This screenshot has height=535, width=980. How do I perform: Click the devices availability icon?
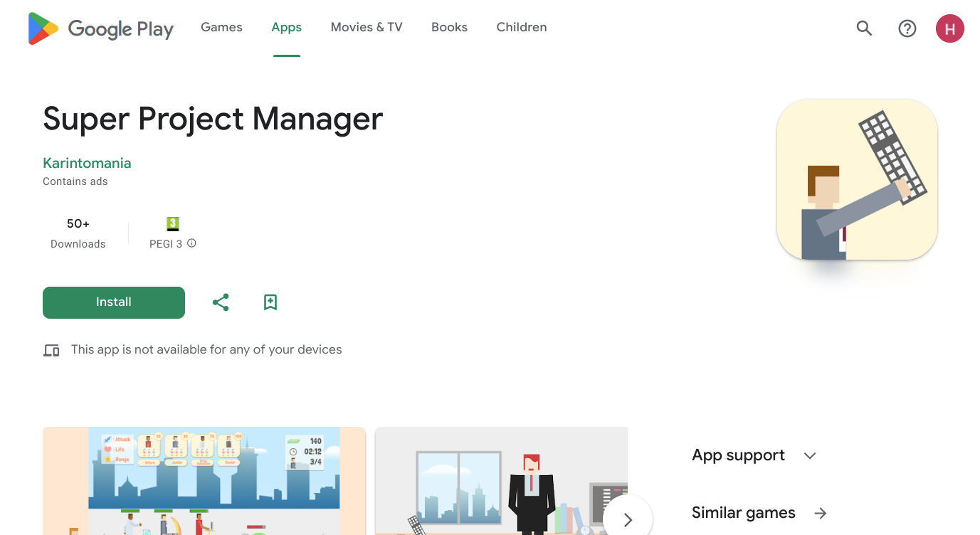[x=51, y=350]
